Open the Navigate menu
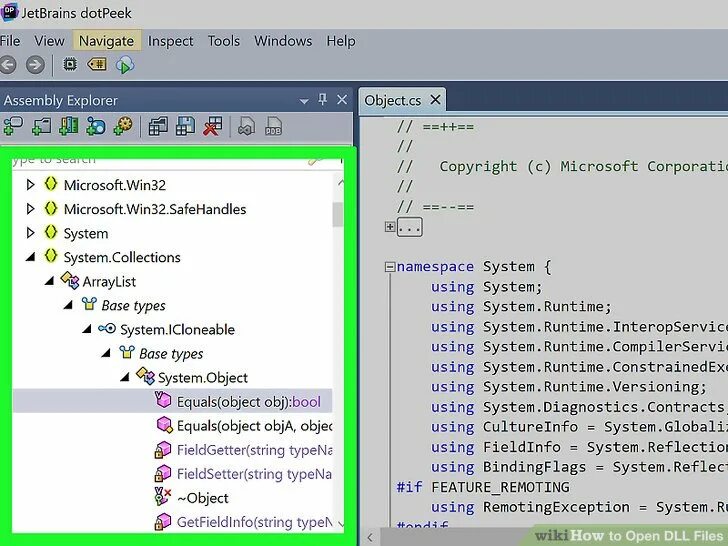Image resolution: width=728 pixels, height=546 pixels. click(106, 41)
